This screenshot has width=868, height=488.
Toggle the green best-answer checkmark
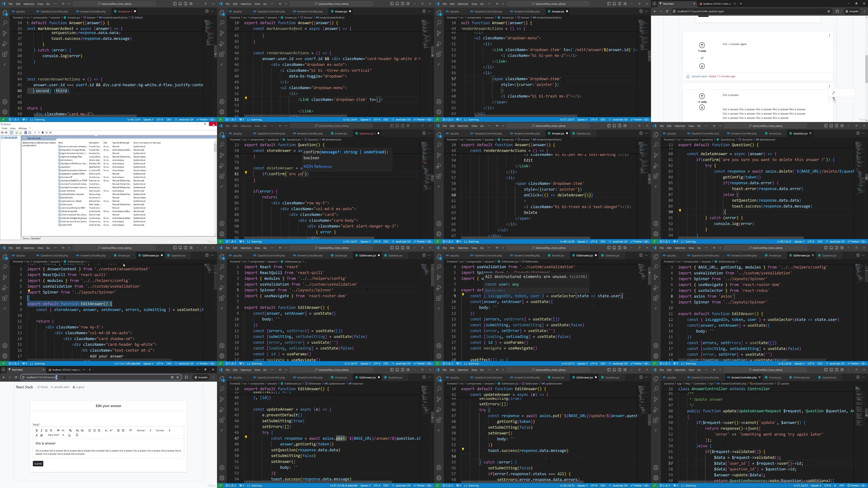click(702, 58)
